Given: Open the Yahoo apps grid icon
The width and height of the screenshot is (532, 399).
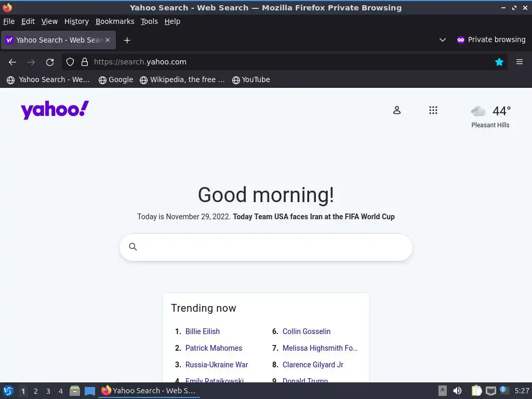Looking at the screenshot, I should (433, 110).
